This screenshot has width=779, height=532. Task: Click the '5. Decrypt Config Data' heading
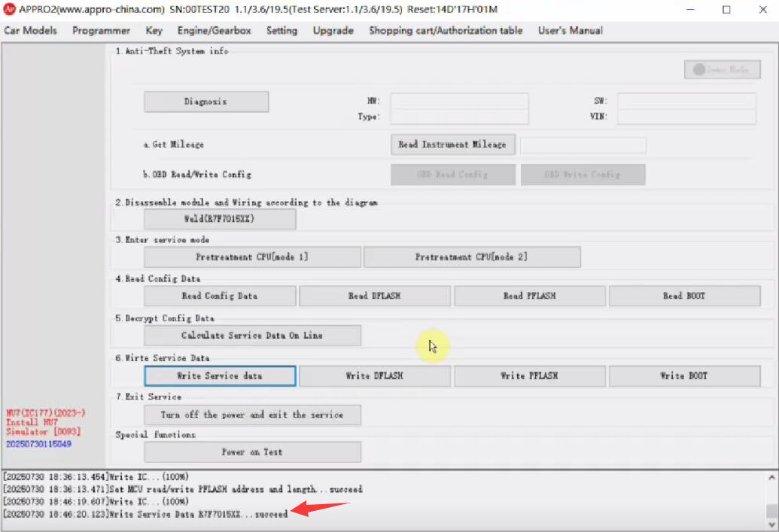tap(165, 318)
